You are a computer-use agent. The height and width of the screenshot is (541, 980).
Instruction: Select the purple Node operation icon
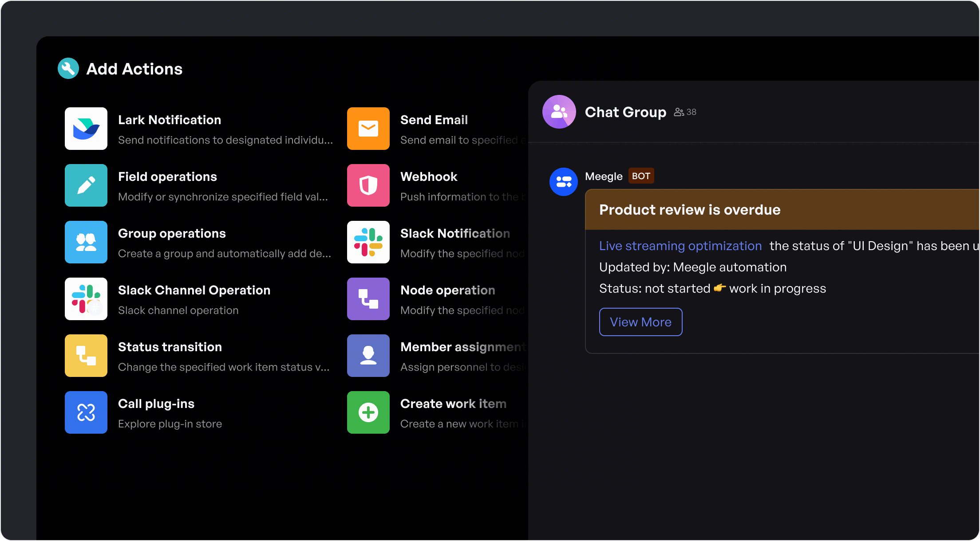(368, 299)
